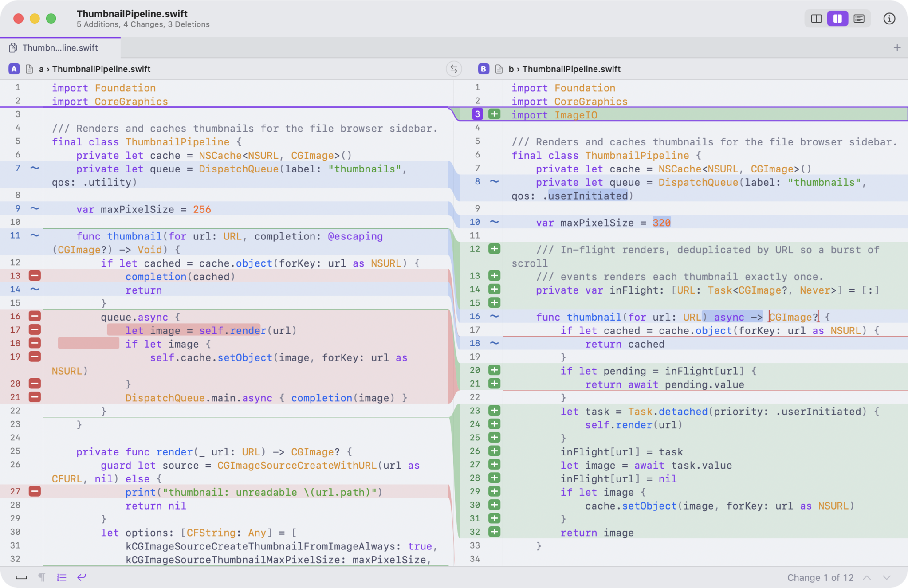Viewport: 908px width, 588px height.
Task: Click the addition marker on right line 20
Action: pos(494,370)
